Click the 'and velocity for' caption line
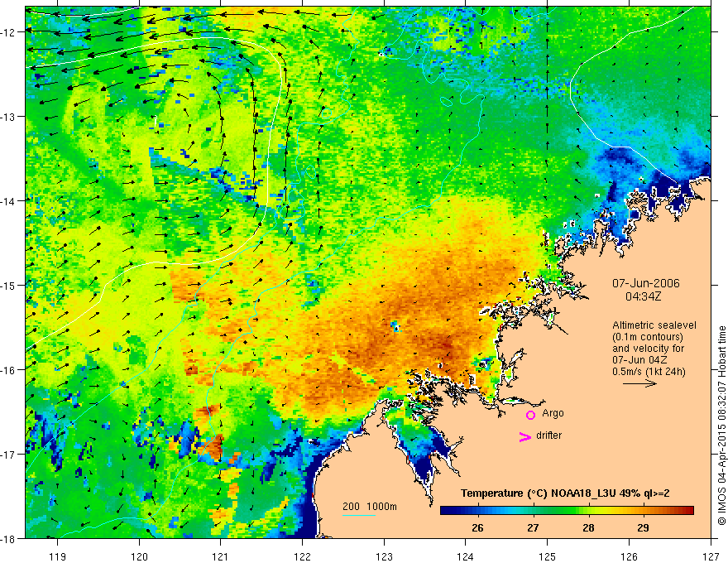 click(x=648, y=349)
